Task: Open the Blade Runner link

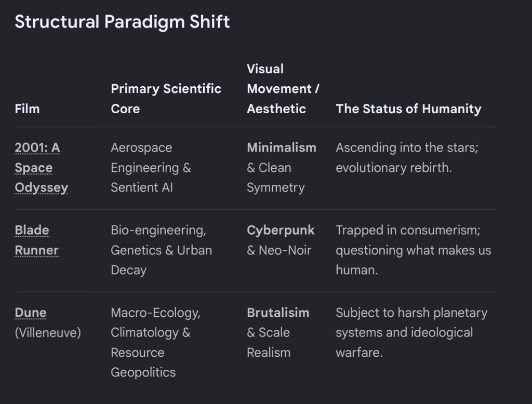Action: coord(37,240)
